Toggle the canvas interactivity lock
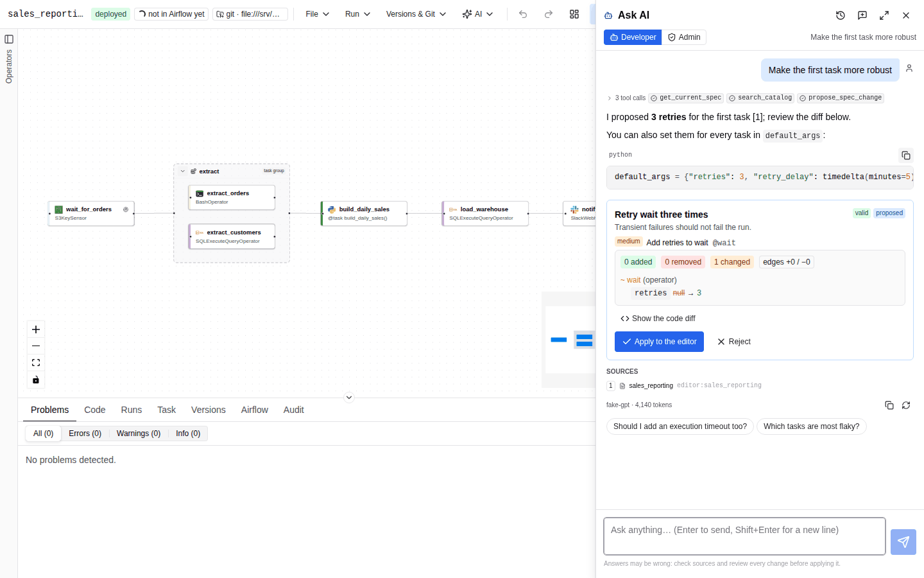 36,380
